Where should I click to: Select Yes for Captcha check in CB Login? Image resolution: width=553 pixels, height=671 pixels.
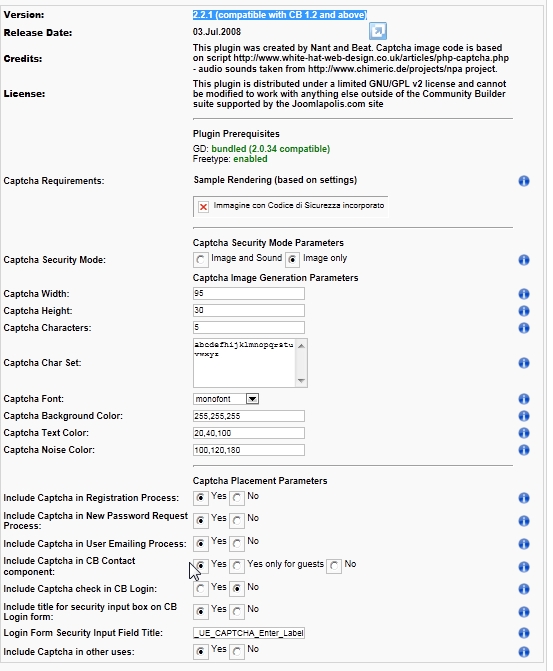coord(200,589)
